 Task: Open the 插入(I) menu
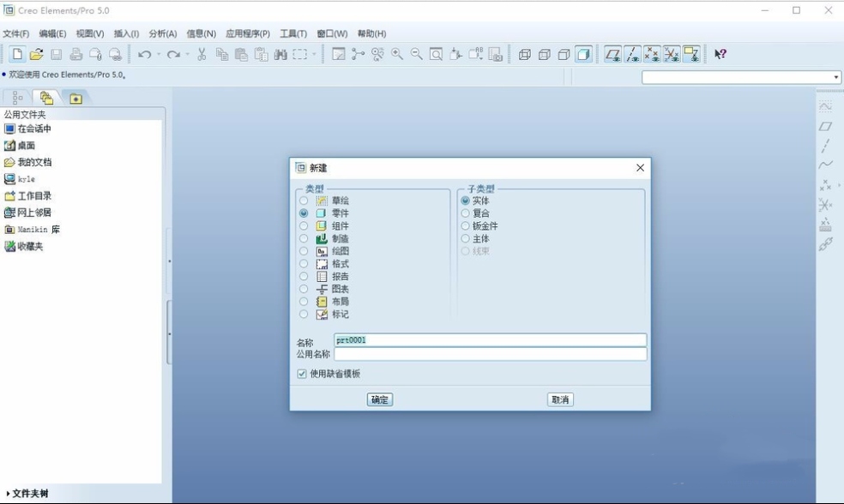(126, 33)
